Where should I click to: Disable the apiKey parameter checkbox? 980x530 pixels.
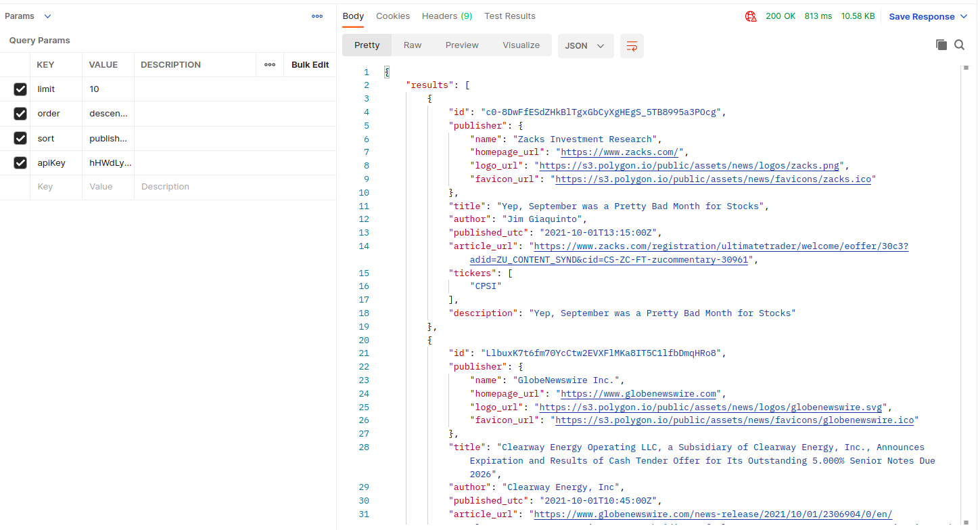pyautogui.click(x=20, y=162)
